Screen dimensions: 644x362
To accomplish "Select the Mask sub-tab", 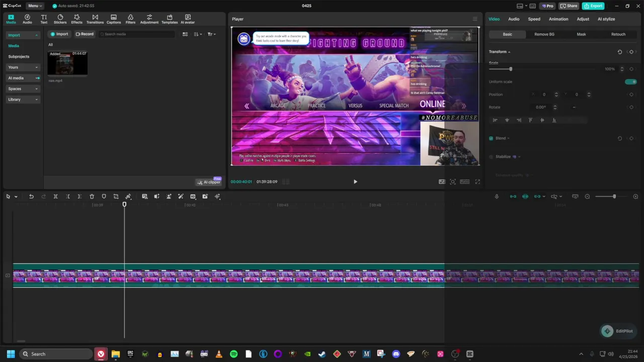I will coord(581,34).
